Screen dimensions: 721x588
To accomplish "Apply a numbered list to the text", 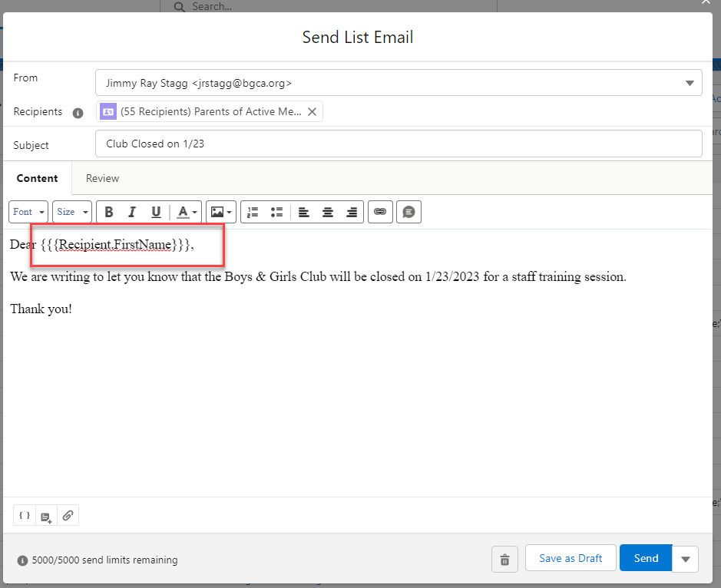I will tap(252, 212).
